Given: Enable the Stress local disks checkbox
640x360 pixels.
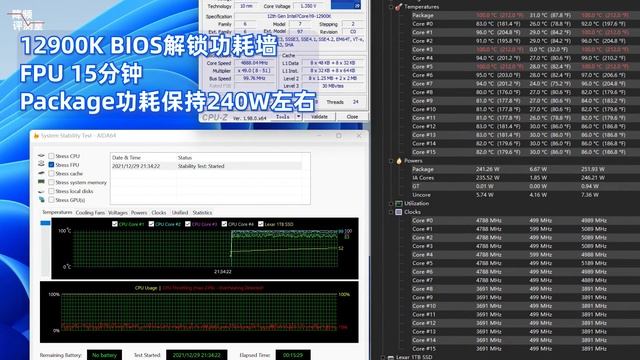Looking at the screenshot, I should [x=51, y=191].
